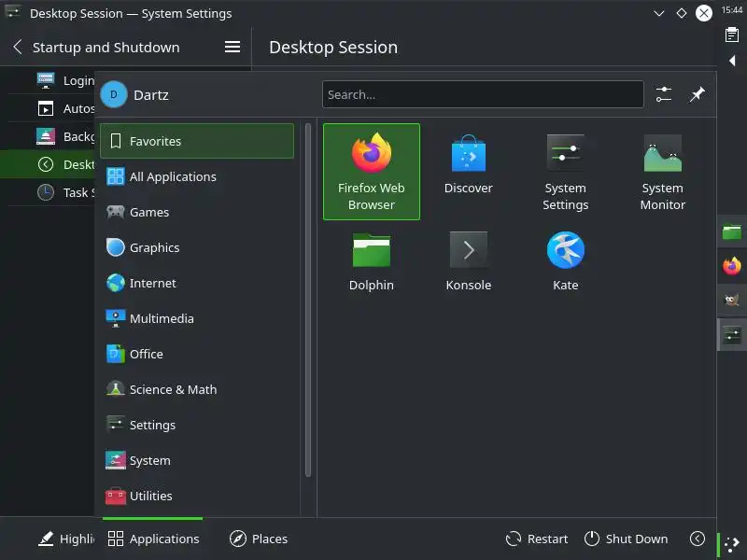Viewport: 747px width, 560px height.
Task: Open the Settings category
Action: click(197, 425)
